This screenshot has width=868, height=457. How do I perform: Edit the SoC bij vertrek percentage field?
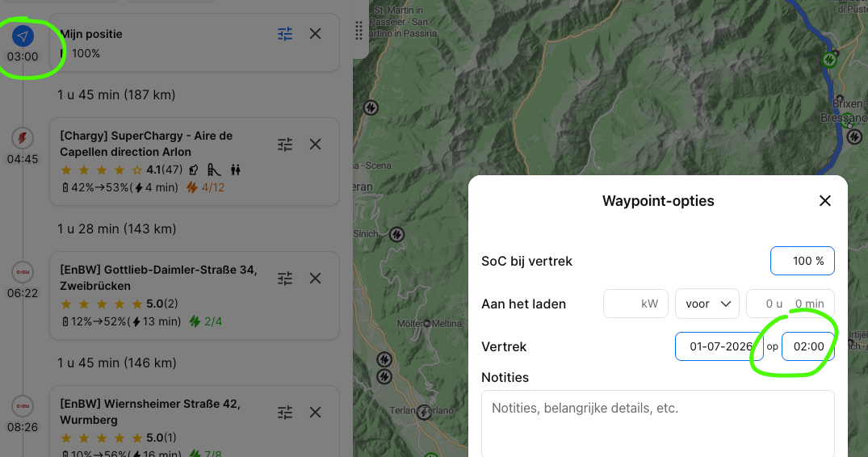coord(802,261)
